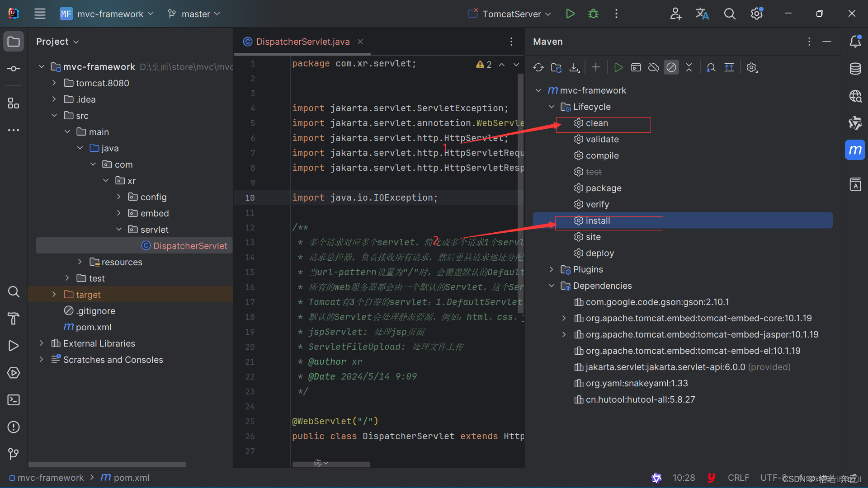The height and width of the screenshot is (488, 868).
Task: Open the Database tool window
Action: click(855, 69)
